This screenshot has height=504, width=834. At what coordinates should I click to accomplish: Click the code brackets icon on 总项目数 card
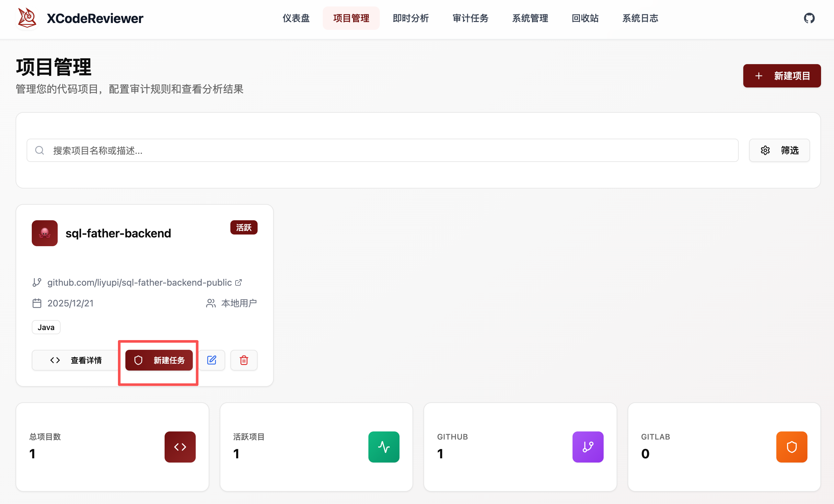(180, 447)
